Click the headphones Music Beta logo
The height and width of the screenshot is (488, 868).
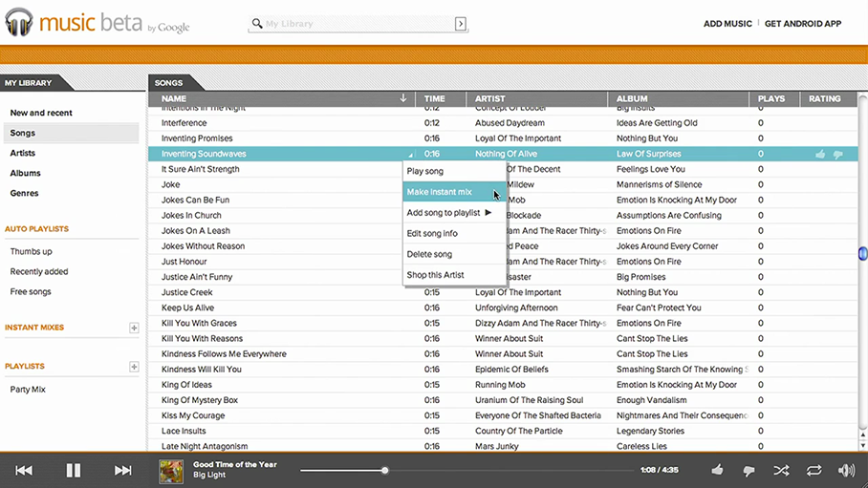[x=19, y=23]
